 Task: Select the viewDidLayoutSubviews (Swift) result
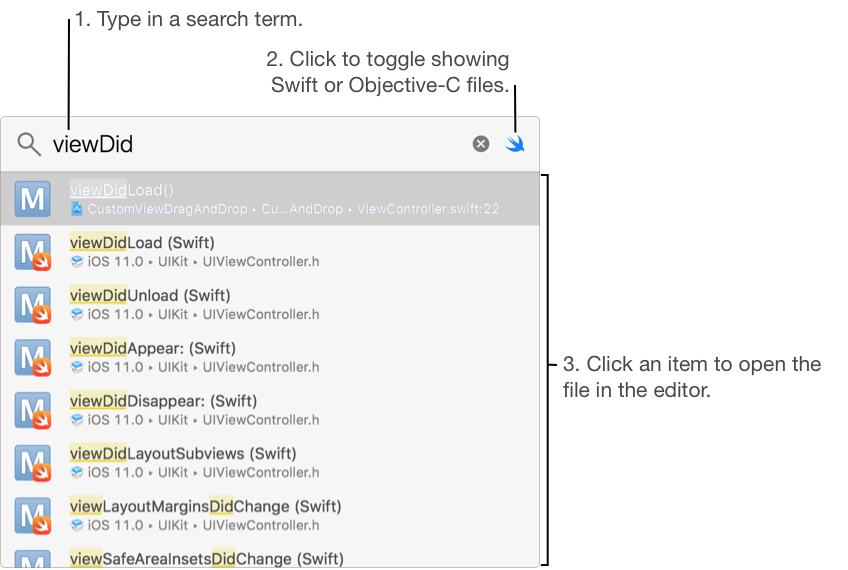270,462
